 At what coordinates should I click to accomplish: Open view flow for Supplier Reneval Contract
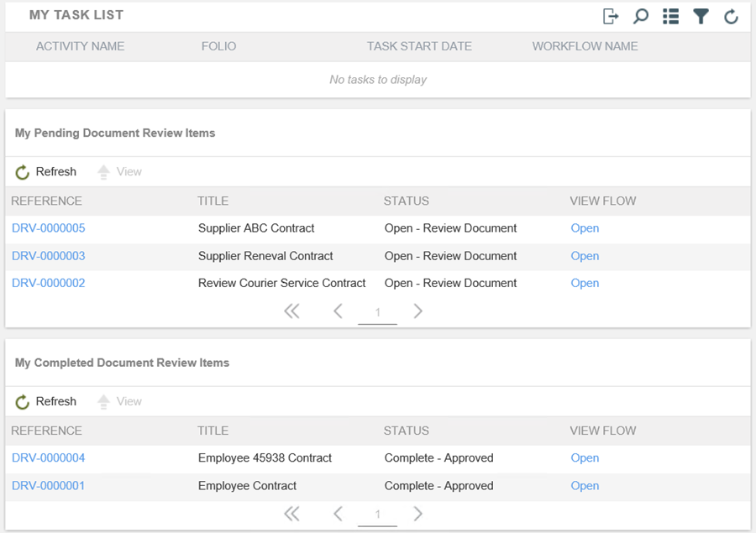(585, 256)
